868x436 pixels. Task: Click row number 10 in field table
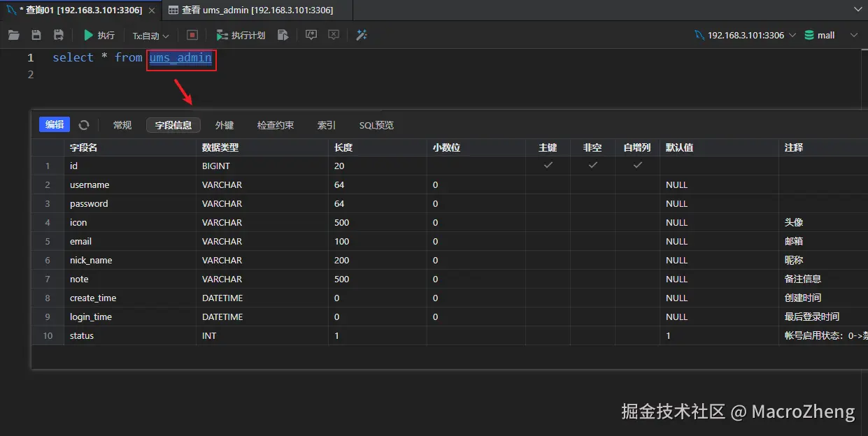coord(48,335)
